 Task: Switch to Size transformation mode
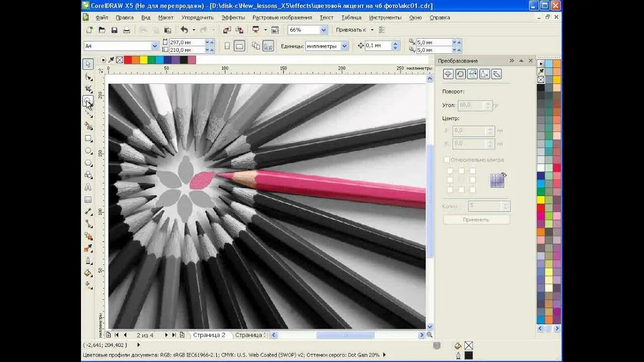coord(485,74)
